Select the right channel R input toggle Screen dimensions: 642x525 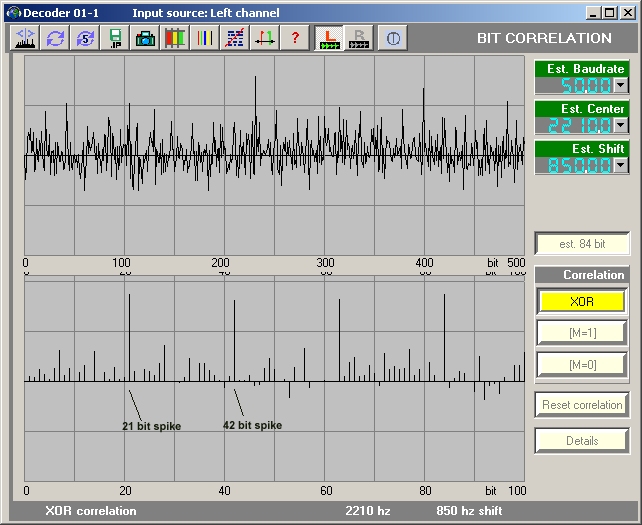point(359,38)
